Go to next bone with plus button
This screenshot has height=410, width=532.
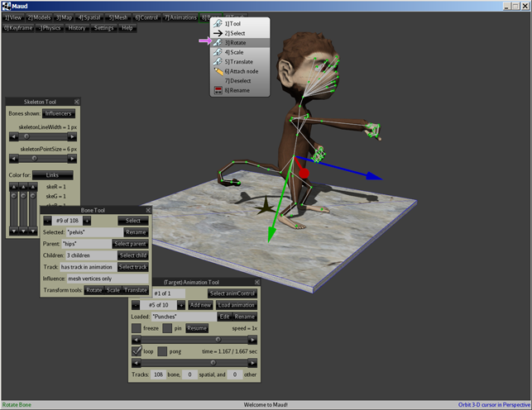point(87,221)
